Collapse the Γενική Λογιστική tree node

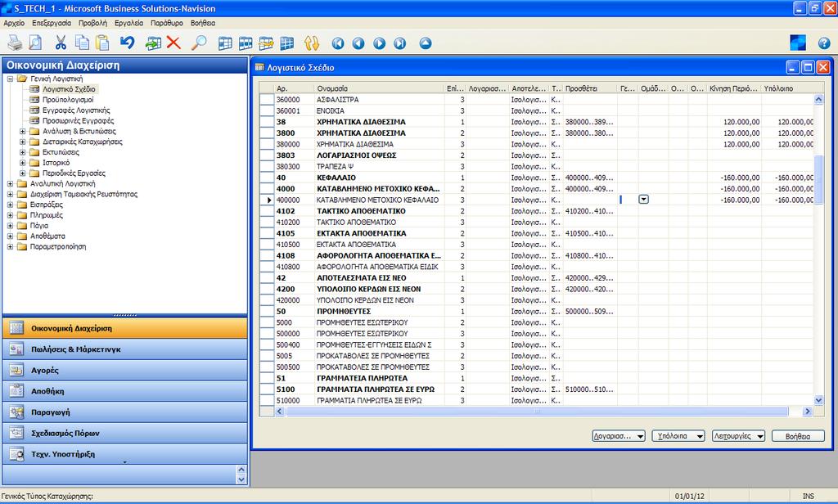tap(10, 79)
